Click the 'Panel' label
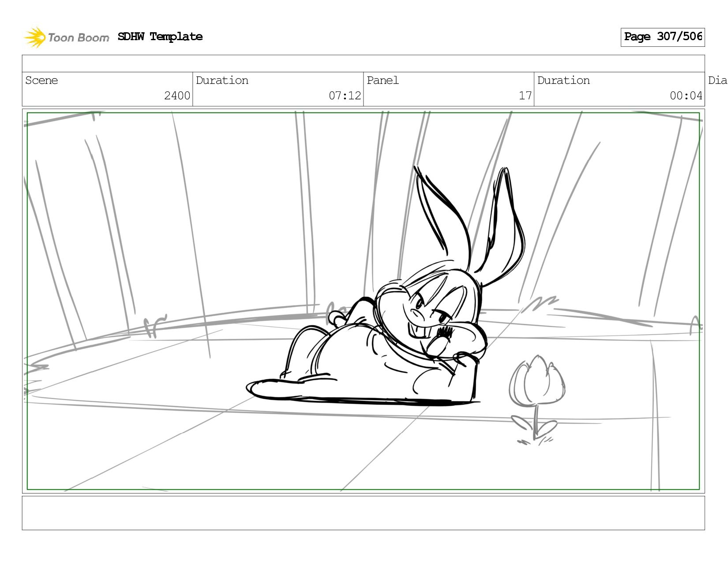Viewport: 728px width, 563px height. pyautogui.click(x=383, y=80)
